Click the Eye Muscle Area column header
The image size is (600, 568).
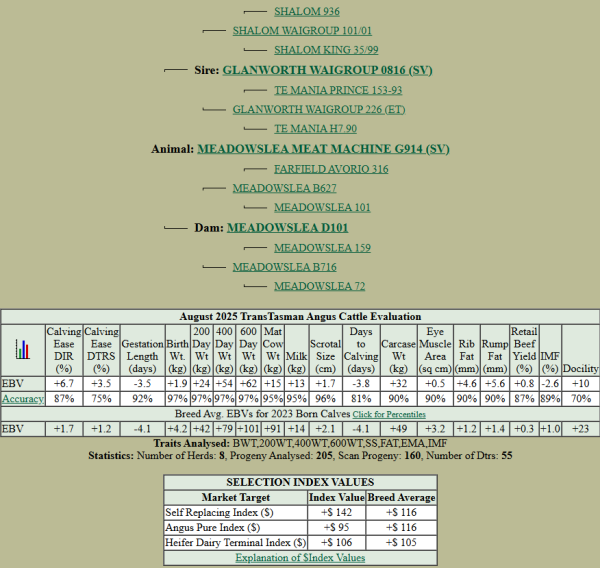(x=435, y=350)
